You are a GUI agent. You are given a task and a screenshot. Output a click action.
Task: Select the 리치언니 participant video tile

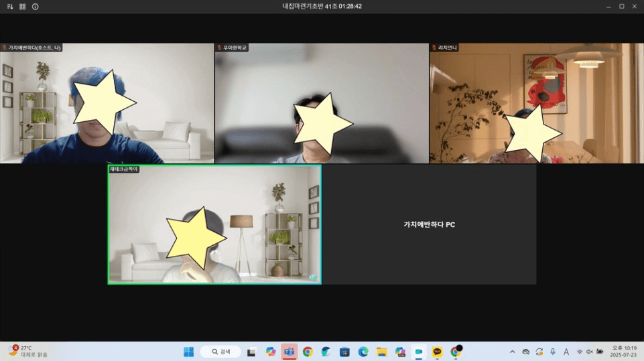click(x=536, y=103)
